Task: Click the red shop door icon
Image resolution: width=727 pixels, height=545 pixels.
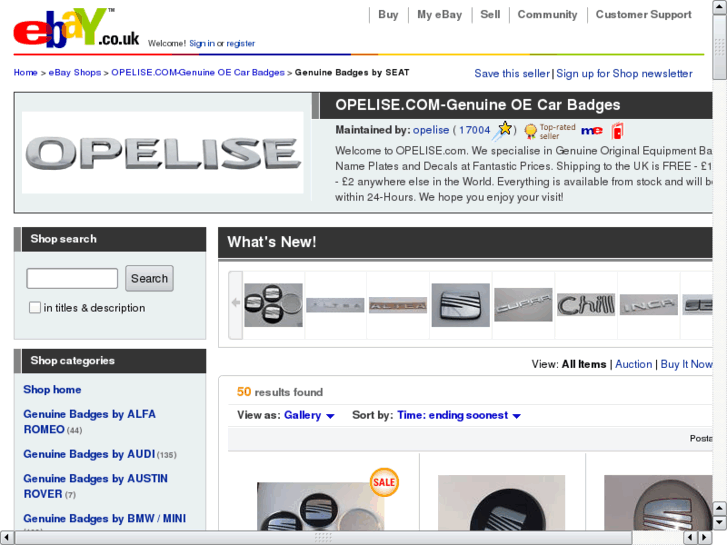Action: click(x=617, y=131)
